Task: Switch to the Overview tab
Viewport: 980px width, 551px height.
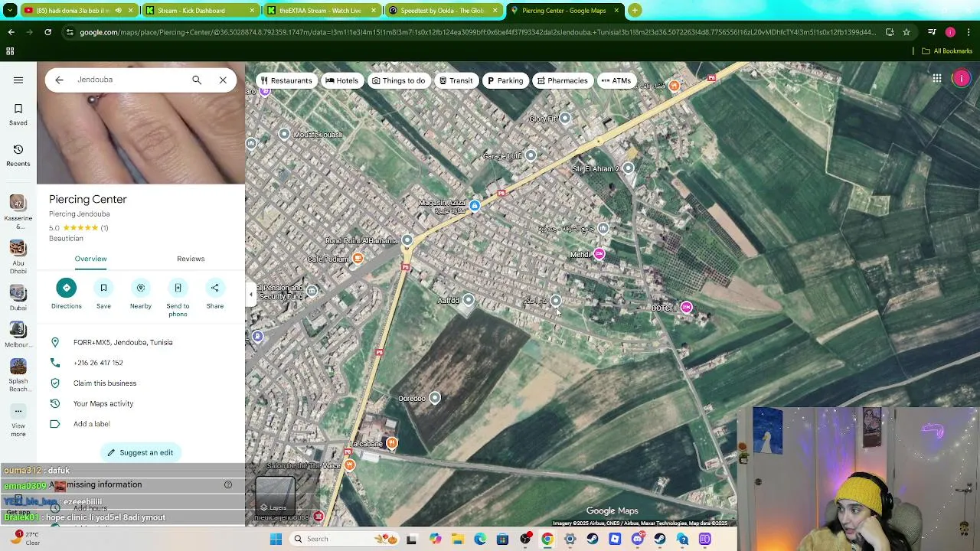Action: [x=90, y=259]
